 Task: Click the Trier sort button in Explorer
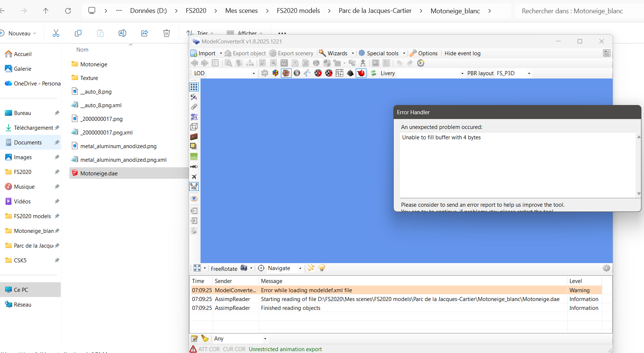(200, 33)
